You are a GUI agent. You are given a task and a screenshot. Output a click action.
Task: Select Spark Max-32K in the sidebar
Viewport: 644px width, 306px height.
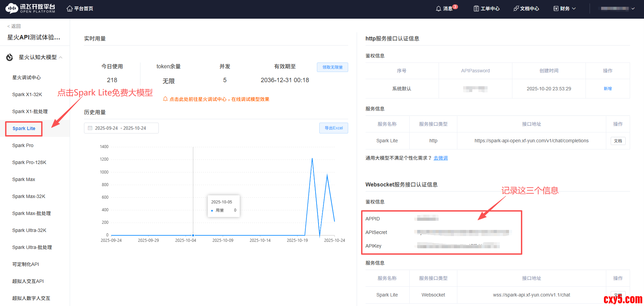29,196
